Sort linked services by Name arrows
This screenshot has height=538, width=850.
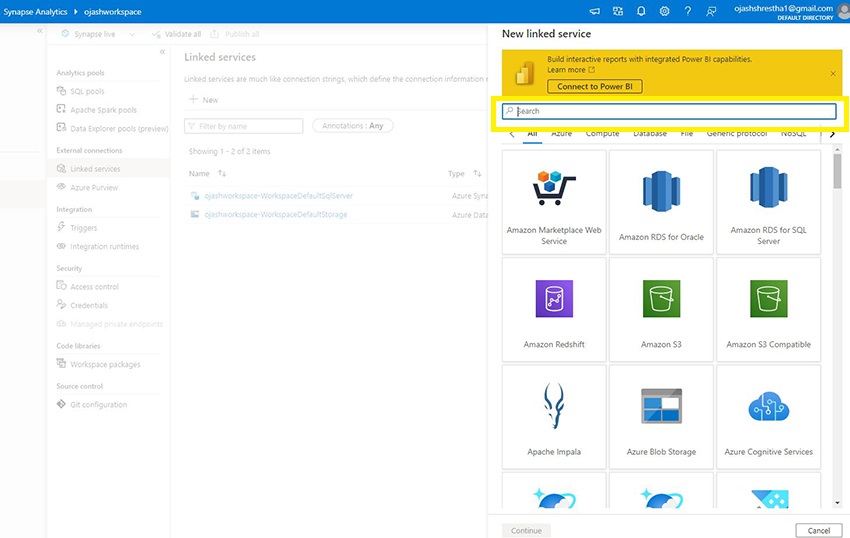tap(222, 174)
